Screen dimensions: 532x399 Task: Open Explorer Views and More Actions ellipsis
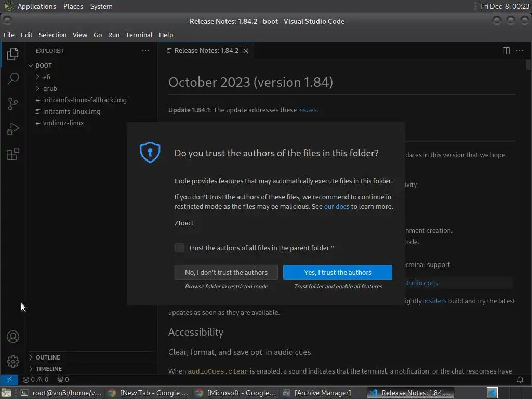click(145, 51)
